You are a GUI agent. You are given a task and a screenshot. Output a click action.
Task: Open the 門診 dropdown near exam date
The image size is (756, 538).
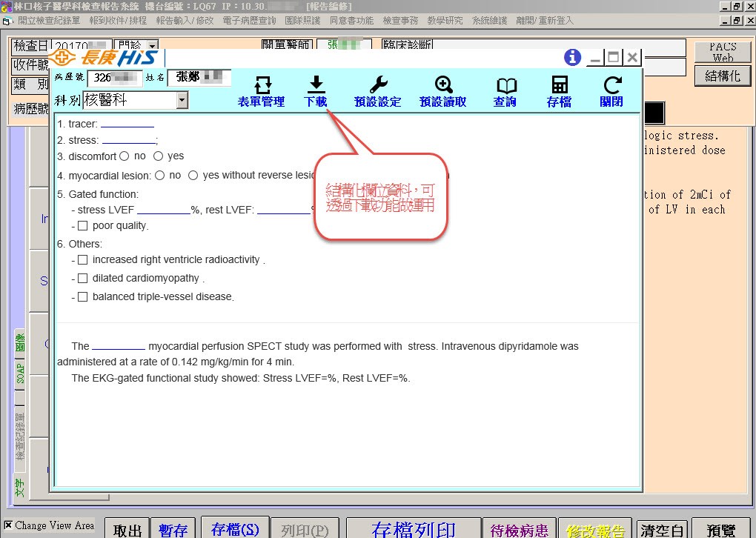pyautogui.click(x=152, y=46)
